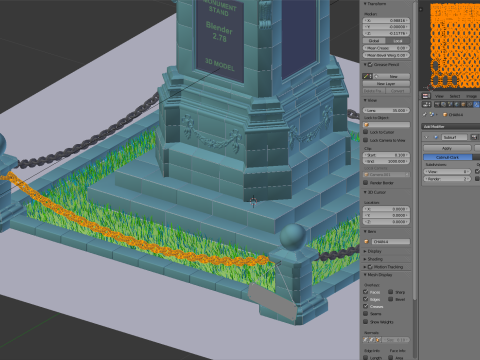Enable Lock Camera to View checkbox
The width and height of the screenshot is (480, 360).
[x=366, y=140]
